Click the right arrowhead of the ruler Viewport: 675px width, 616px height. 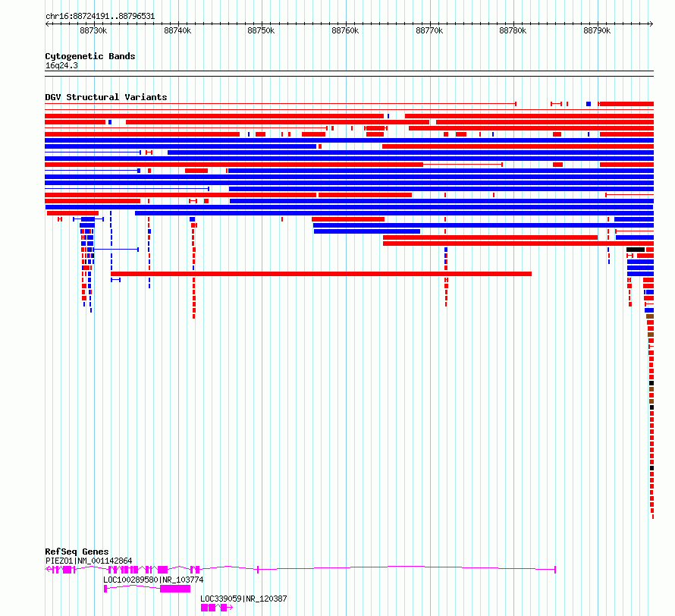pyautogui.click(x=651, y=24)
